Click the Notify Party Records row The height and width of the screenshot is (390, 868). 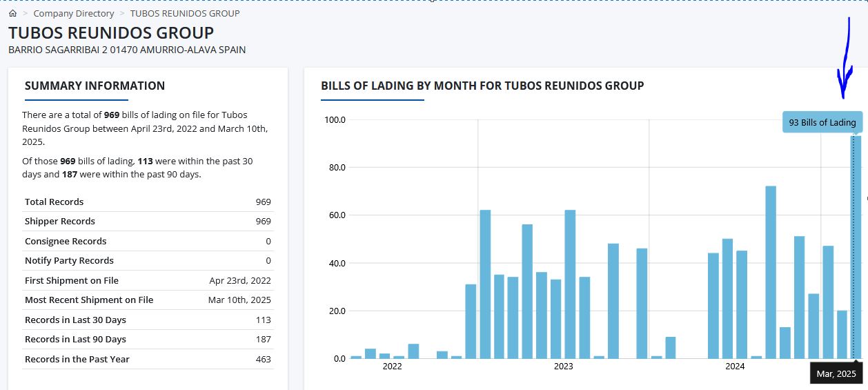click(148, 261)
